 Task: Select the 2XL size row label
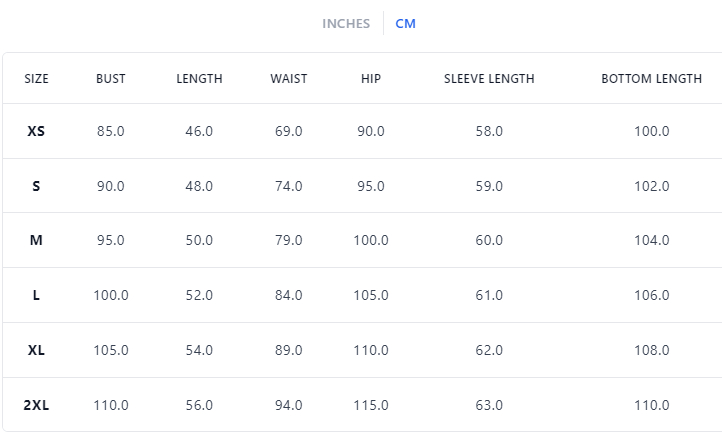[36, 405]
